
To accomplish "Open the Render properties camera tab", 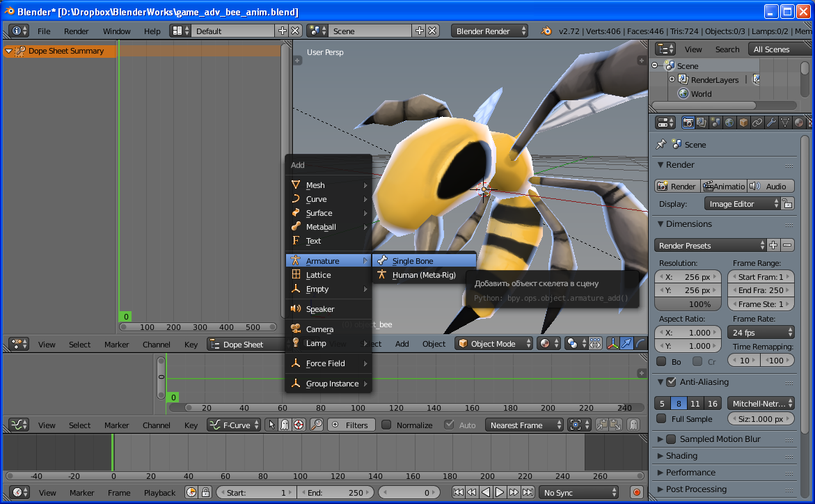I will tap(688, 123).
